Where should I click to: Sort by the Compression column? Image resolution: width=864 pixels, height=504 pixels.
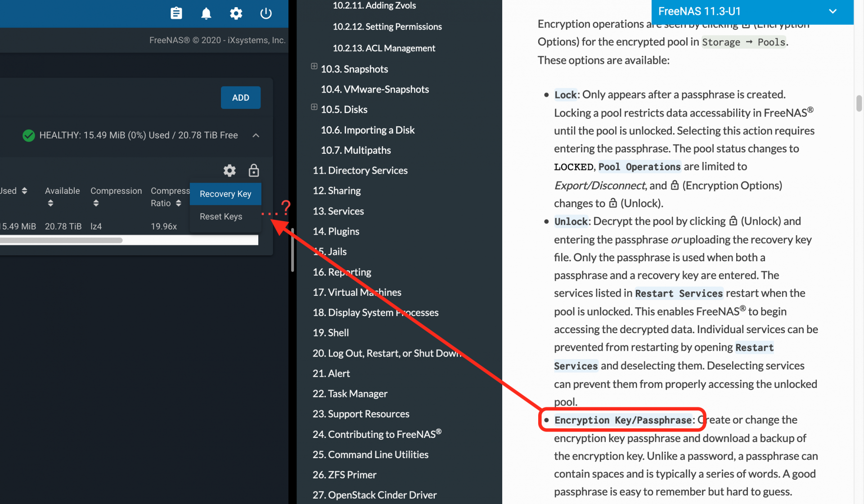(x=96, y=203)
